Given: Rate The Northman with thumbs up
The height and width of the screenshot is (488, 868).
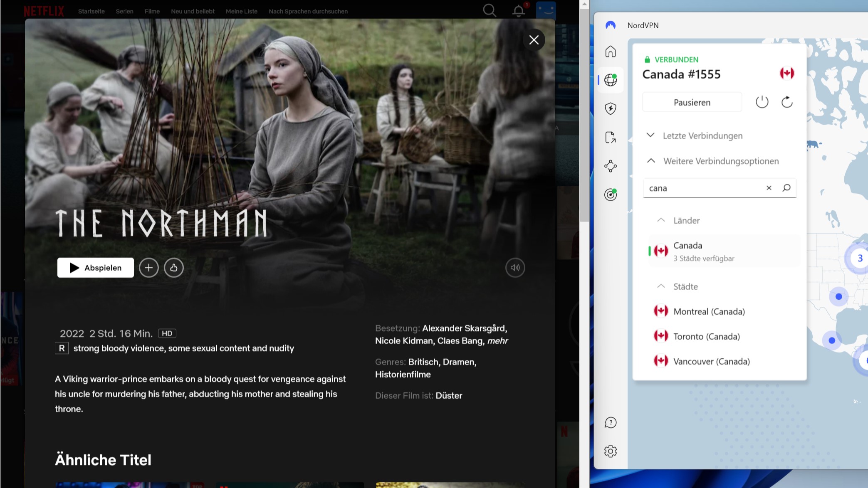Looking at the screenshot, I should pyautogui.click(x=174, y=267).
